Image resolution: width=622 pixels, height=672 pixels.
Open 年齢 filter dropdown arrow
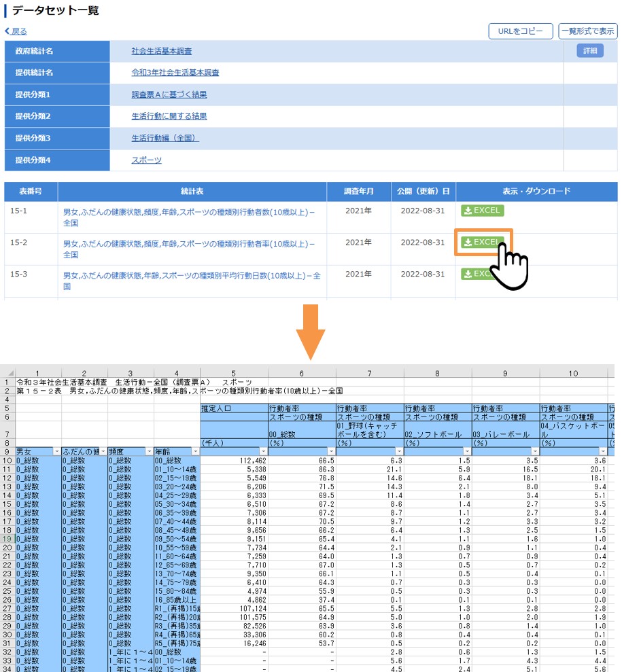click(196, 452)
